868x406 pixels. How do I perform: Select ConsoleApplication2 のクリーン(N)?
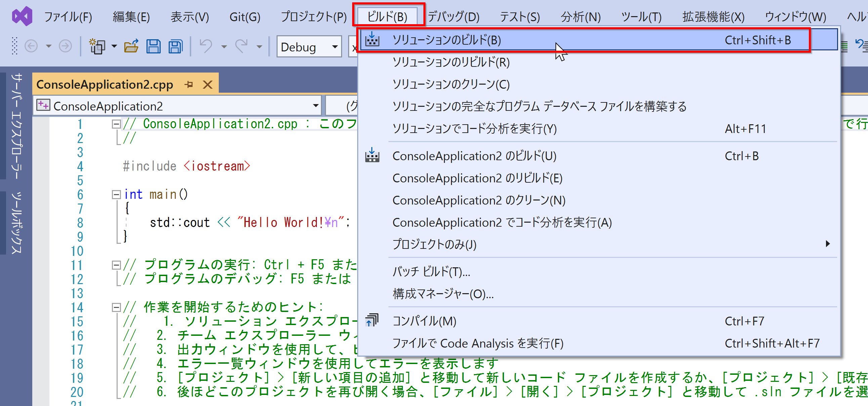tap(598, 200)
